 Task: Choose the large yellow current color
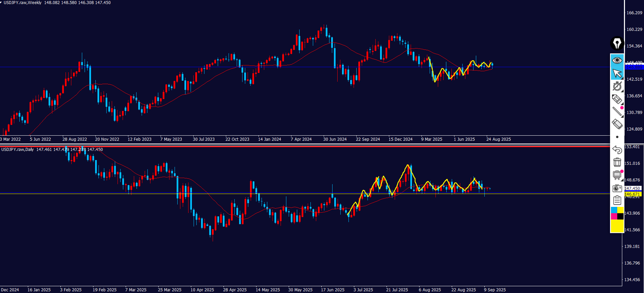point(617,226)
